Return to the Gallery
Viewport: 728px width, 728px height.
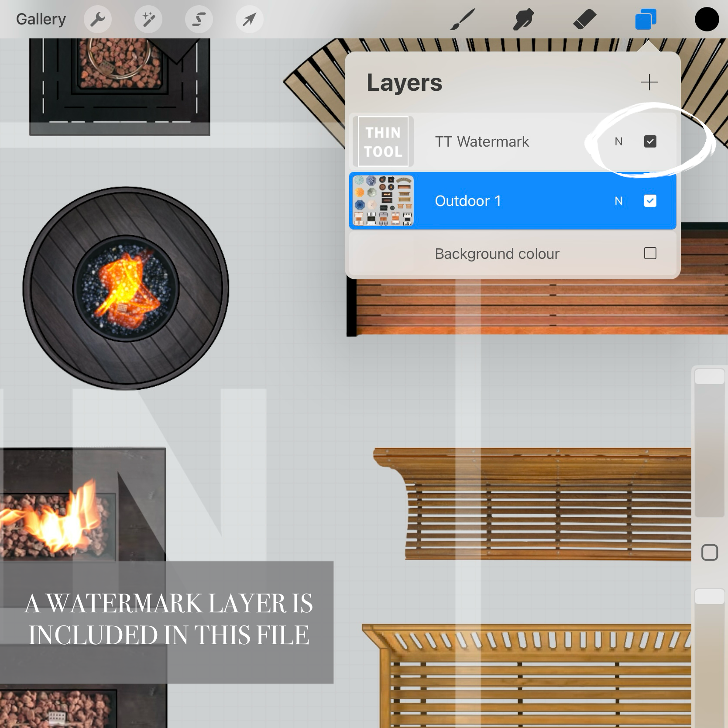click(41, 19)
